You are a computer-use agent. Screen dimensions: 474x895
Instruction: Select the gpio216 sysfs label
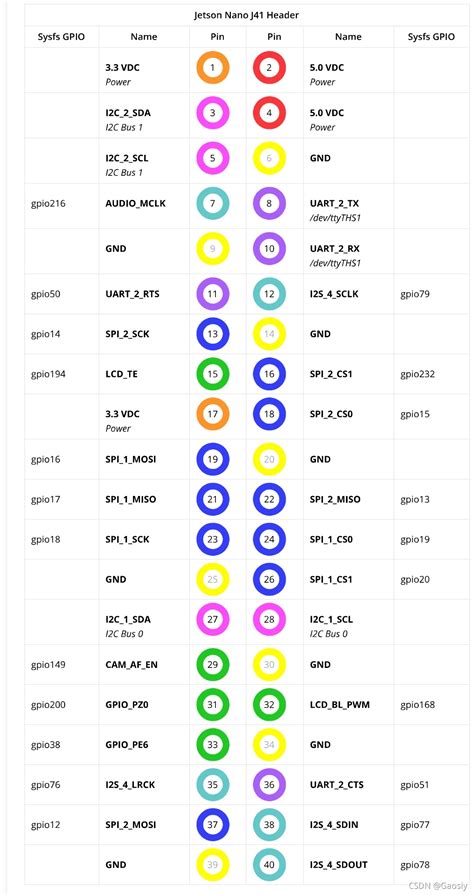tap(48, 203)
